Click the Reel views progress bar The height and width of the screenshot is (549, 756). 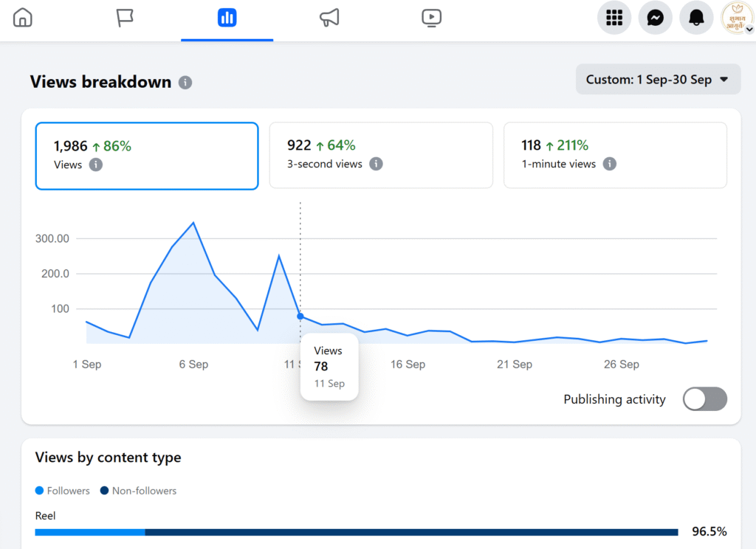(356, 532)
